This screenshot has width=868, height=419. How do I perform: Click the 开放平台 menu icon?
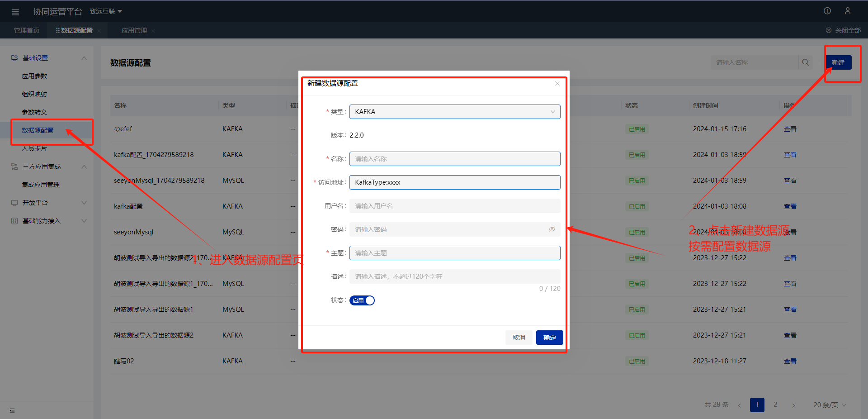click(x=14, y=203)
